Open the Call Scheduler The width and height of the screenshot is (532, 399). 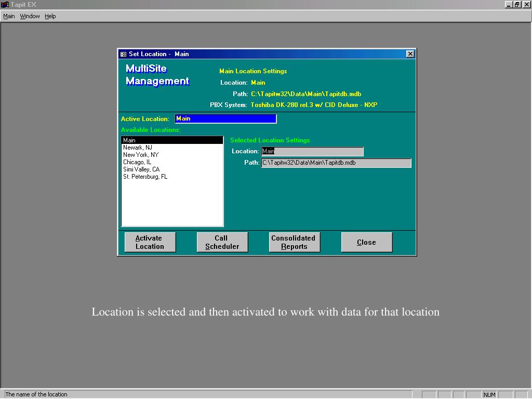click(x=222, y=242)
